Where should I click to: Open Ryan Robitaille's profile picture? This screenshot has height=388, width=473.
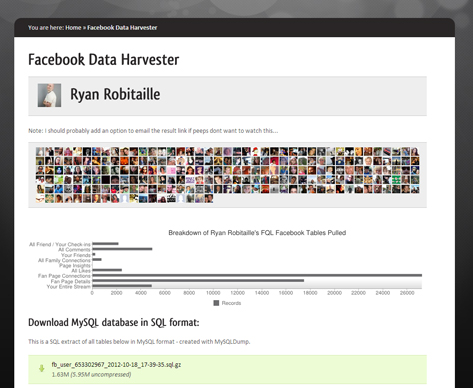pos(49,95)
